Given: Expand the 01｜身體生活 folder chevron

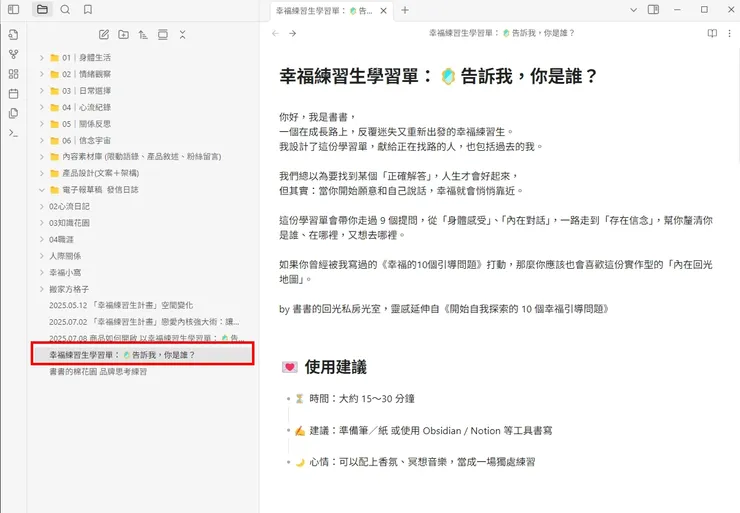Looking at the screenshot, I should tap(42, 58).
